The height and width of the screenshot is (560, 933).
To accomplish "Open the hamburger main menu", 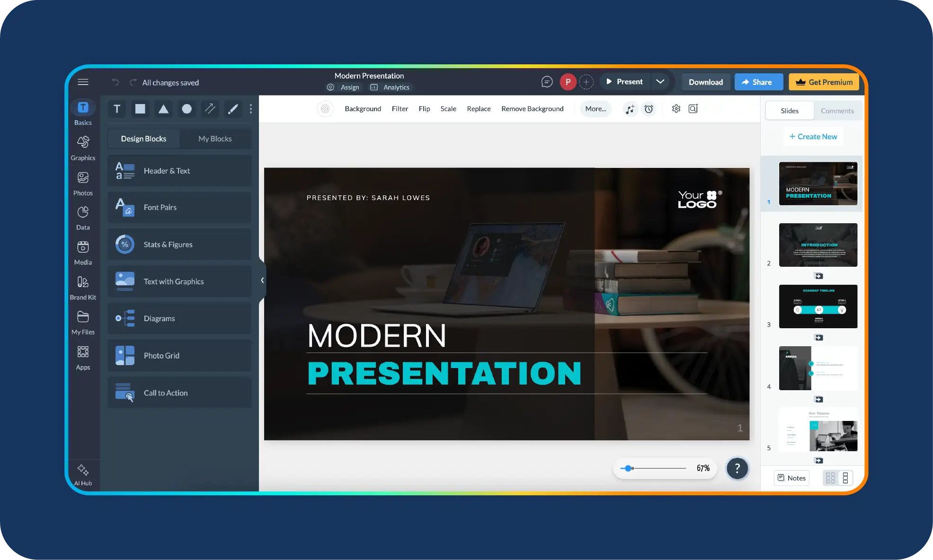I will point(83,82).
